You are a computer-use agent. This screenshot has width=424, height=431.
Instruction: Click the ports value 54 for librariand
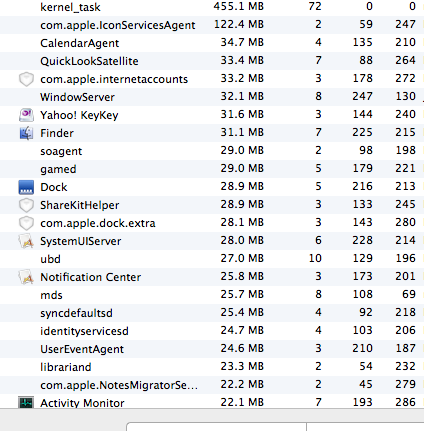pyautogui.click(x=366, y=366)
